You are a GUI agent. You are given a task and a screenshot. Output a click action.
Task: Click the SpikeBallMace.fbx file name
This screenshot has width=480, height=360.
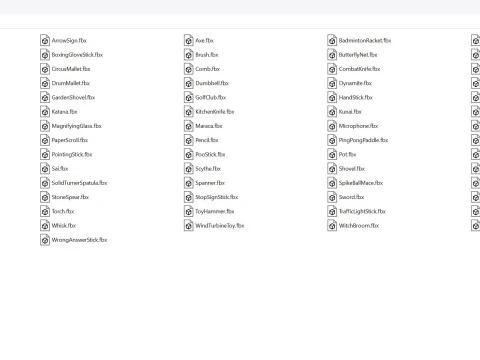(361, 183)
